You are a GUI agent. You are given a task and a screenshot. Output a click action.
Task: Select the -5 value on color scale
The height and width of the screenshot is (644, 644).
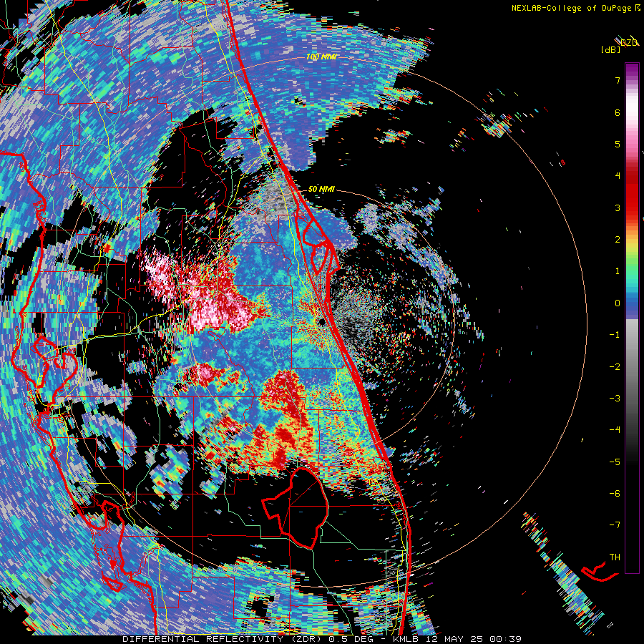[615, 462]
